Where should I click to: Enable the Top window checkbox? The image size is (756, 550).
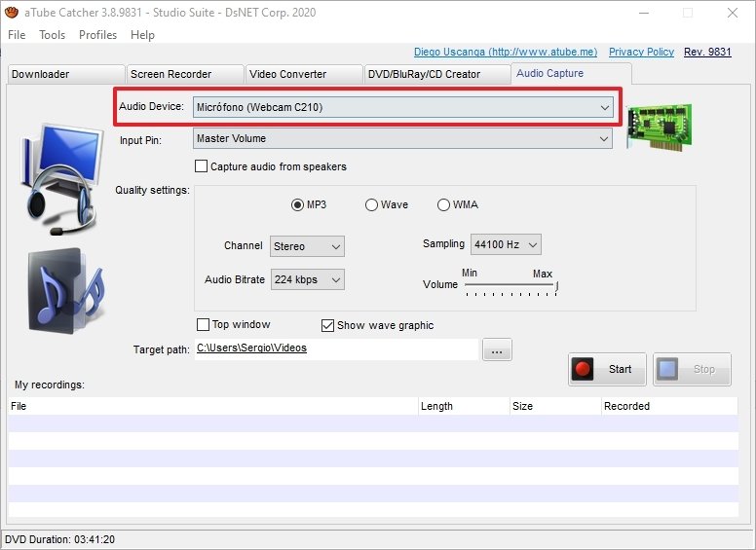(203, 324)
